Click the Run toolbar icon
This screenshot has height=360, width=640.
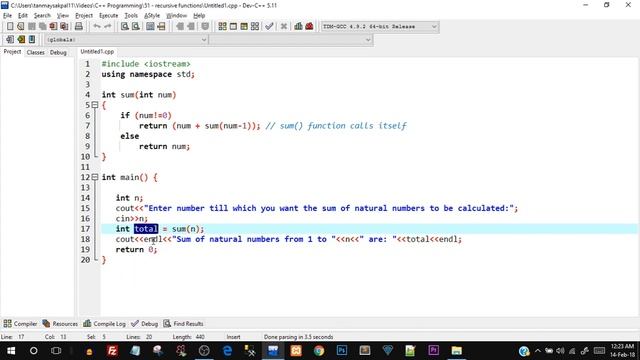pos(233,27)
